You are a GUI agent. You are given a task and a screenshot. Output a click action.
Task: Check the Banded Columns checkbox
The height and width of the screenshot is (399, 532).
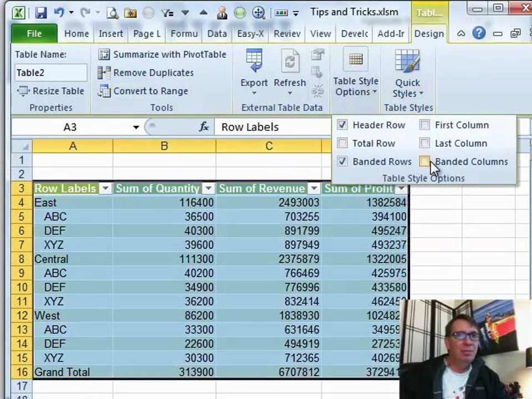(424, 161)
